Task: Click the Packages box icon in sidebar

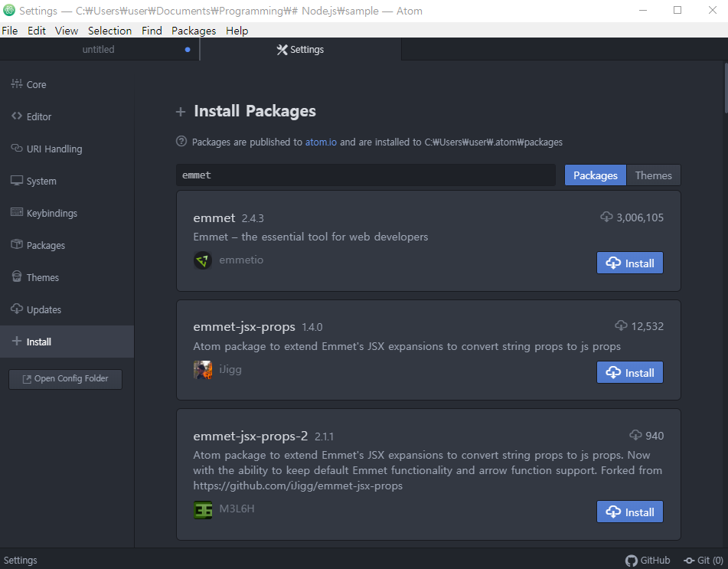Action: coord(17,244)
